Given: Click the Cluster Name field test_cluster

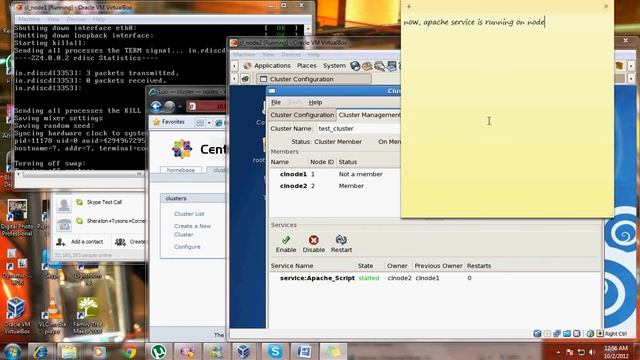Looking at the screenshot, I should [x=358, y=129].
